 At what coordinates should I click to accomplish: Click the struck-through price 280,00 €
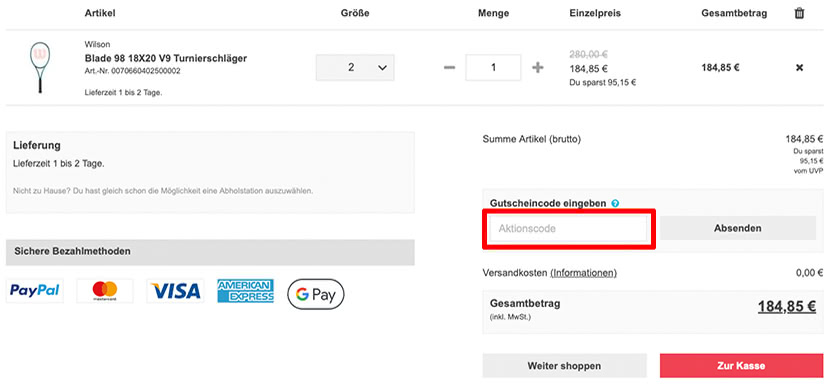point(588,54)
